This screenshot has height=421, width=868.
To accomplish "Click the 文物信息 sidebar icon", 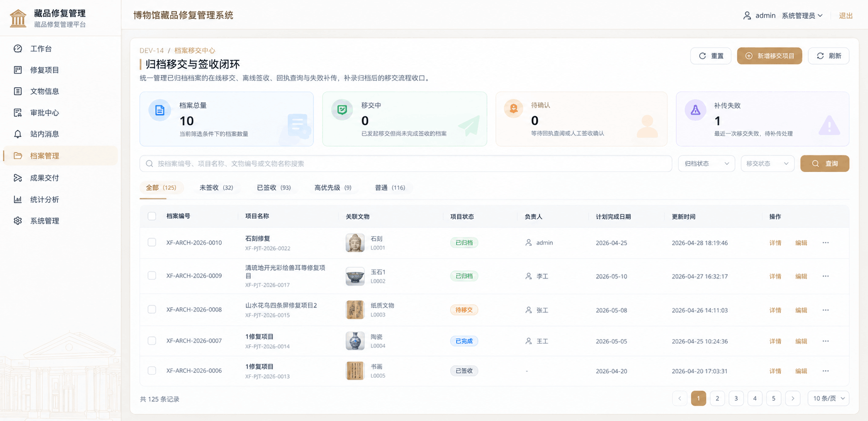I will tap(18, 91).
